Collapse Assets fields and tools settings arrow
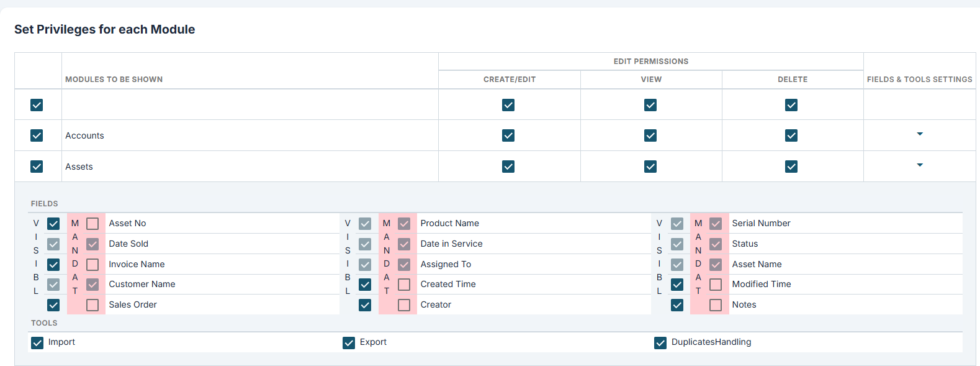Screen dimensions: 980x366 click(x=920, y=165)
